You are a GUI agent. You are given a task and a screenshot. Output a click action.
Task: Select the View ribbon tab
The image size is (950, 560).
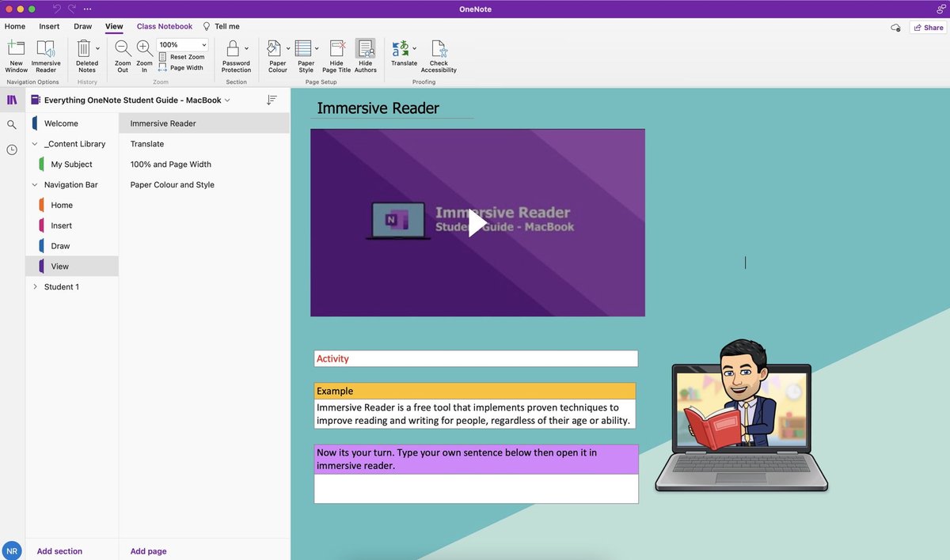point(114,26)
